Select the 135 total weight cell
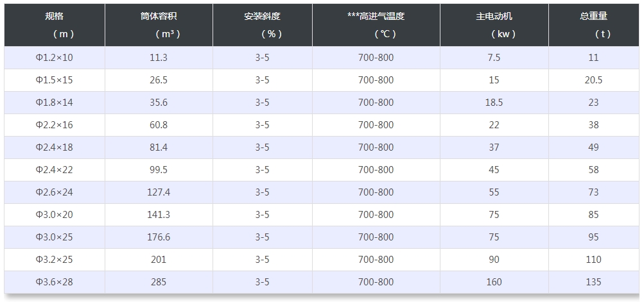 [x=593, y=282]
